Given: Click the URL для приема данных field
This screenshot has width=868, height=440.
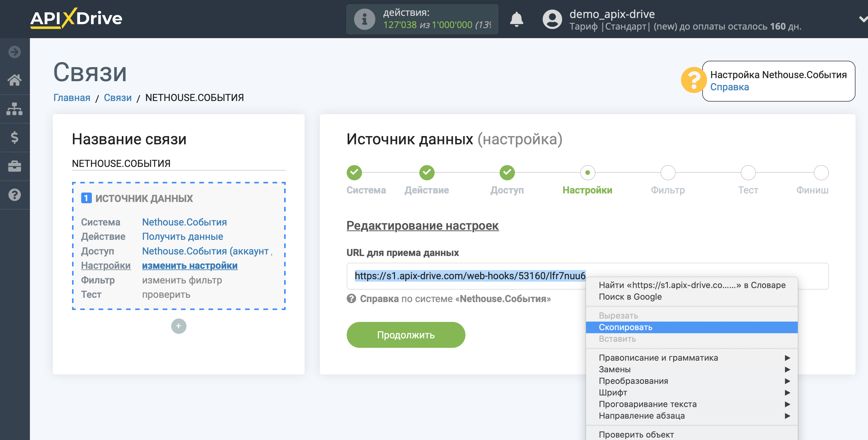Looking at the screenshot, I should (587, 276).
